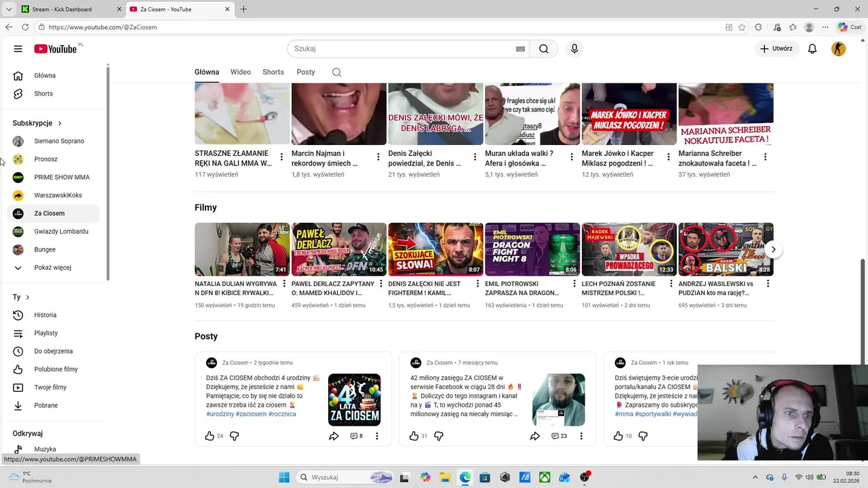Open options for the 42 miliony zasięgu post
The width and height of the screenshot is (868, 488).
581,436
